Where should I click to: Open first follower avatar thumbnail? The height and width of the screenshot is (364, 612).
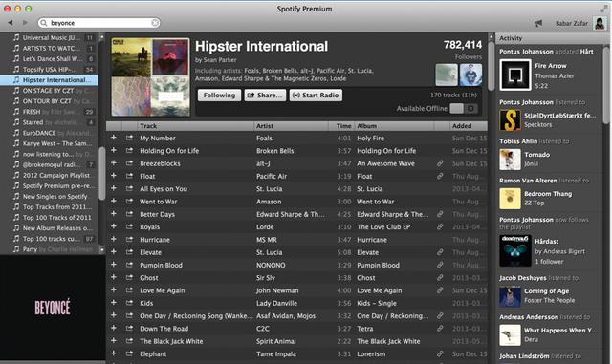tap(447, 75)
